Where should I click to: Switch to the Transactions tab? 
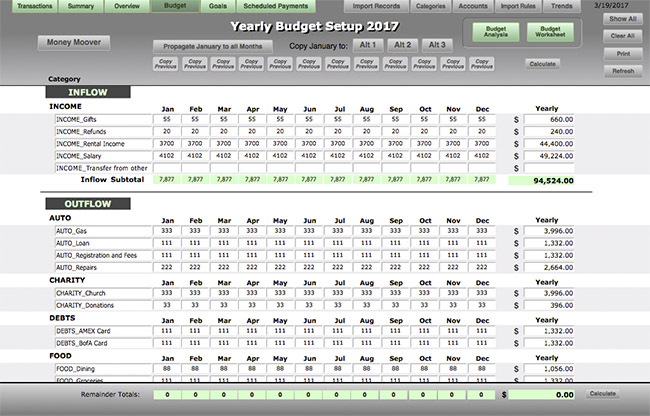pyautogui.click(x=35, y=6)
